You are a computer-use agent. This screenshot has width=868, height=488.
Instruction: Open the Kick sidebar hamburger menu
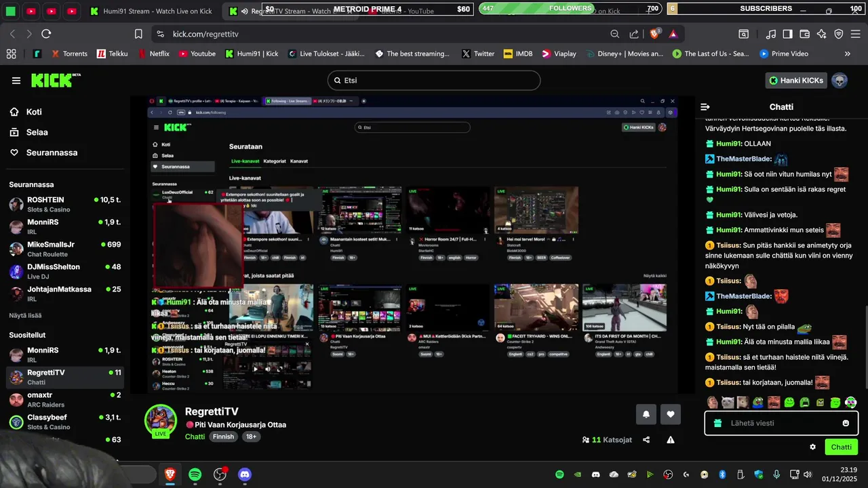point(16,81)
